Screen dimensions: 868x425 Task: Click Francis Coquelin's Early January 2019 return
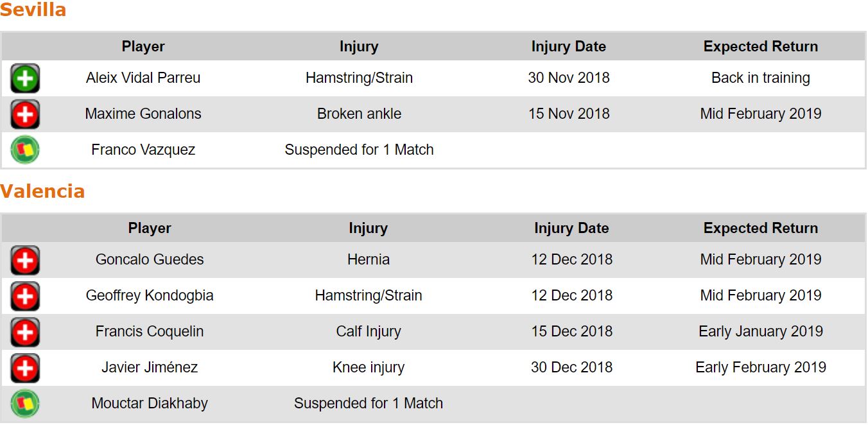[760, 331]
